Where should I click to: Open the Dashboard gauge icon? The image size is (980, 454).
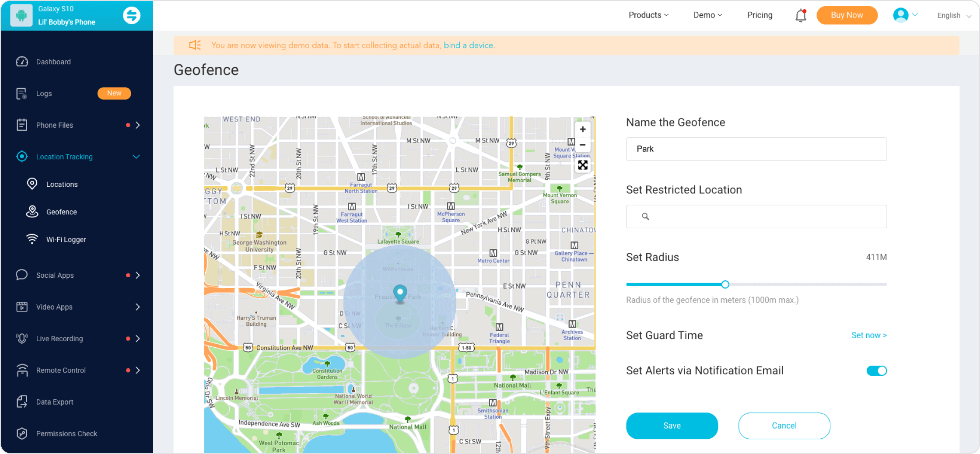coord(22,62)
